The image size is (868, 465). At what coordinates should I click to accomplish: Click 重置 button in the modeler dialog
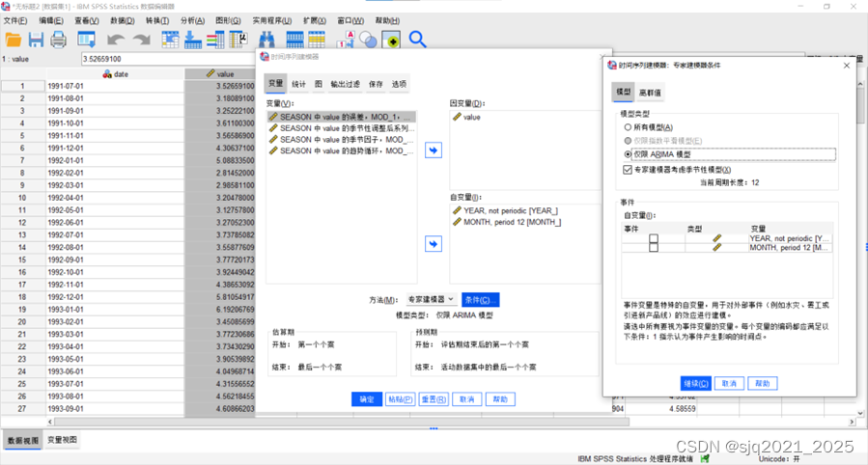(x=434, y=399)
